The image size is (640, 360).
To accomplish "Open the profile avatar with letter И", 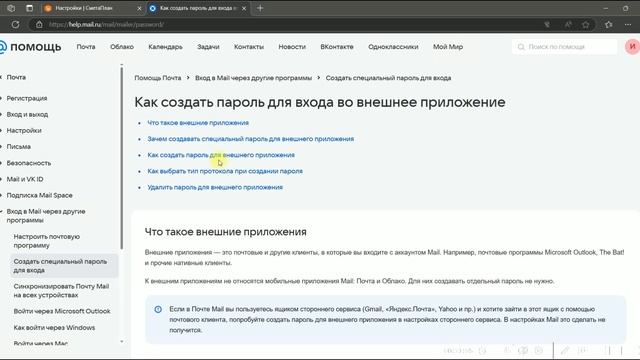I will click(x=632, y=47).
